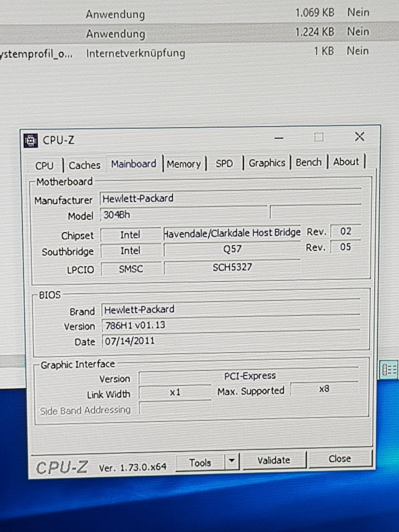Open the Tools dropdown arrow
Image resolution: width=399 pixels, height=532 pixels.
[232, 460]
